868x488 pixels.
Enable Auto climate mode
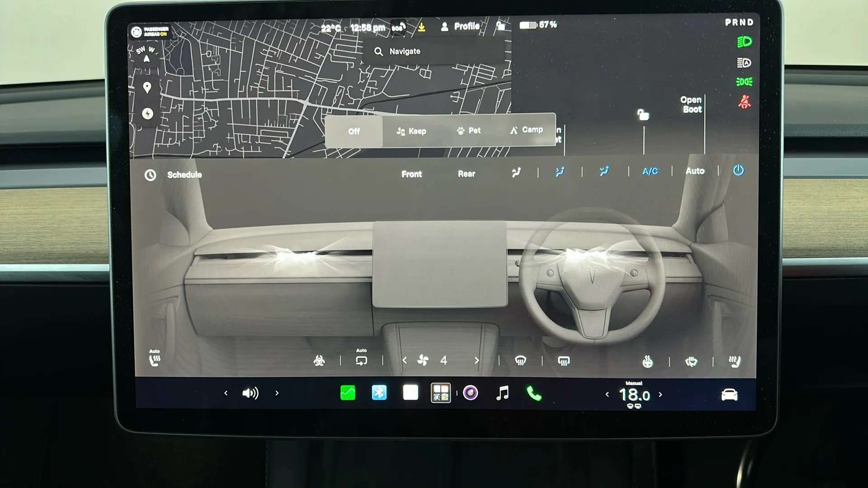click(x=695, y=171)
